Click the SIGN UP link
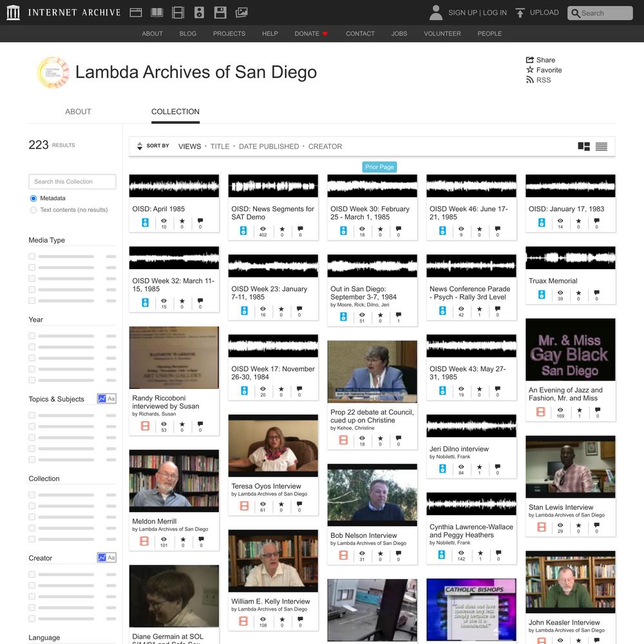This screenshot has width=644, height=644. tap(462, 13)
